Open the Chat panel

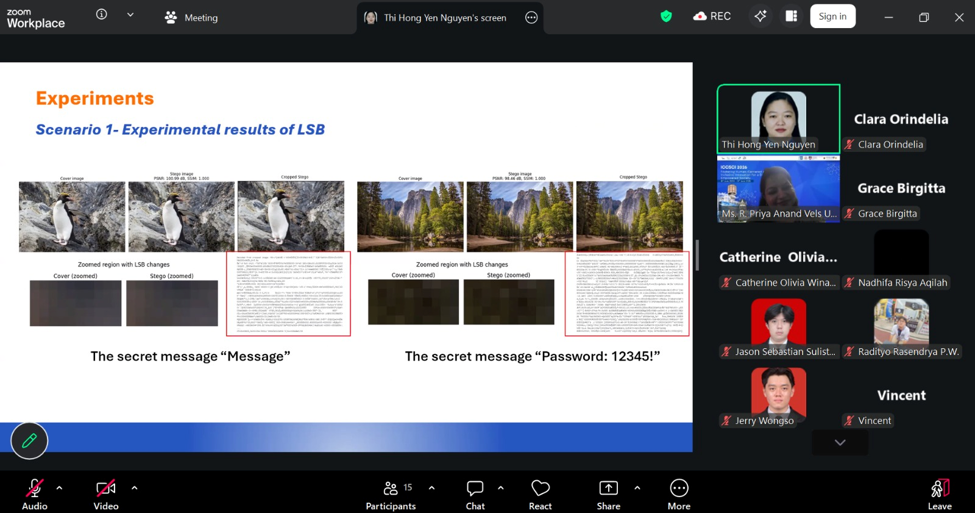click(x=475, y=495)
